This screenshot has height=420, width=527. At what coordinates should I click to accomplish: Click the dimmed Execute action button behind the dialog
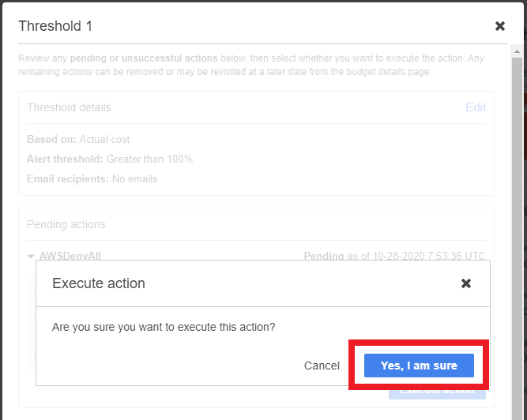437,394
